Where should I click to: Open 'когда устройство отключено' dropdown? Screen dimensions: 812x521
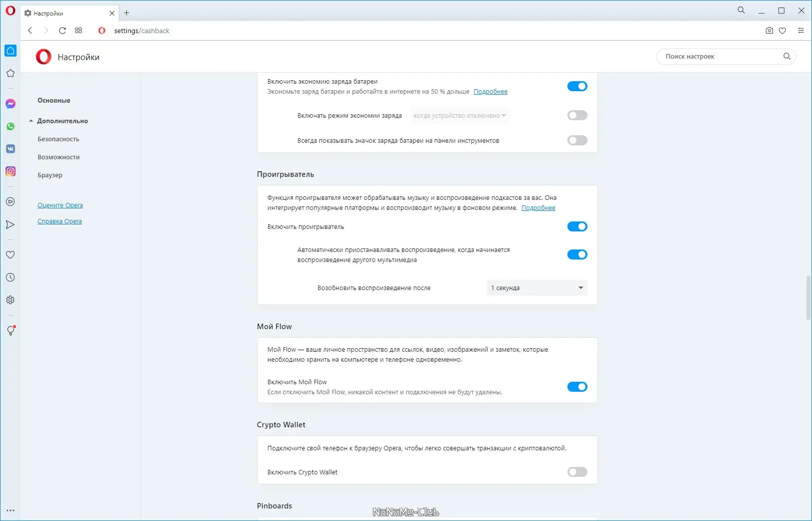pos(460,116)
